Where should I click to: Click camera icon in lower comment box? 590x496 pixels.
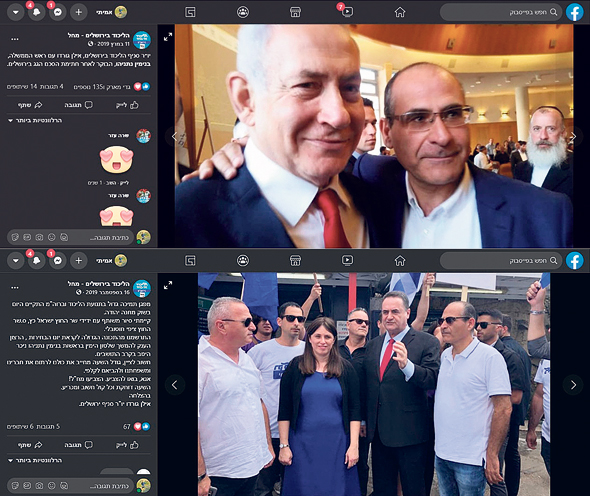coord(39,486)
